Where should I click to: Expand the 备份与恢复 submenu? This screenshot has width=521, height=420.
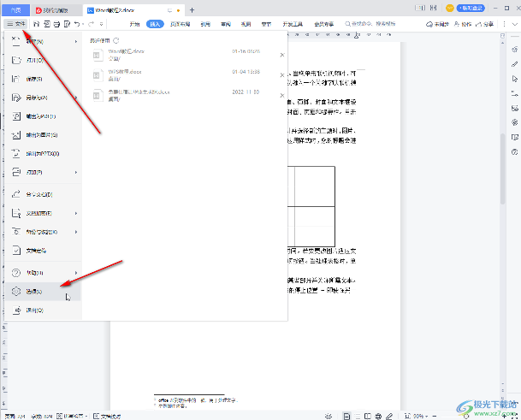[44, 232]
